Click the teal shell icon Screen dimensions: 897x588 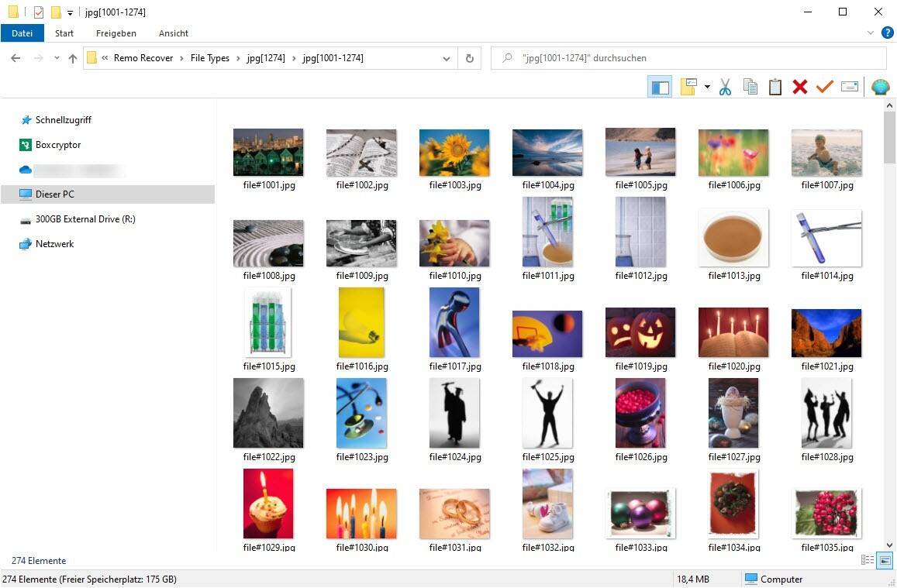click(880, 87)
